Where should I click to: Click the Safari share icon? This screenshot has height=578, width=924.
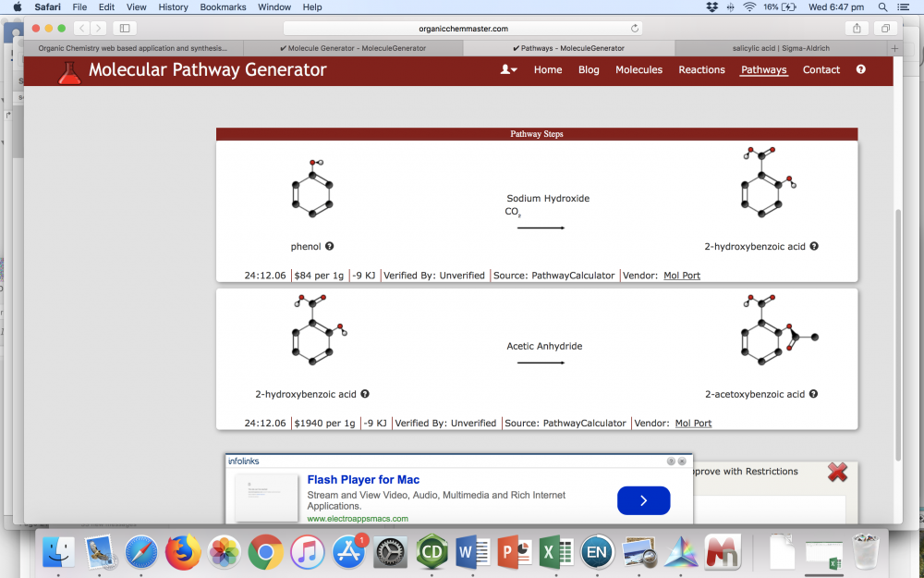coord(857,29)
